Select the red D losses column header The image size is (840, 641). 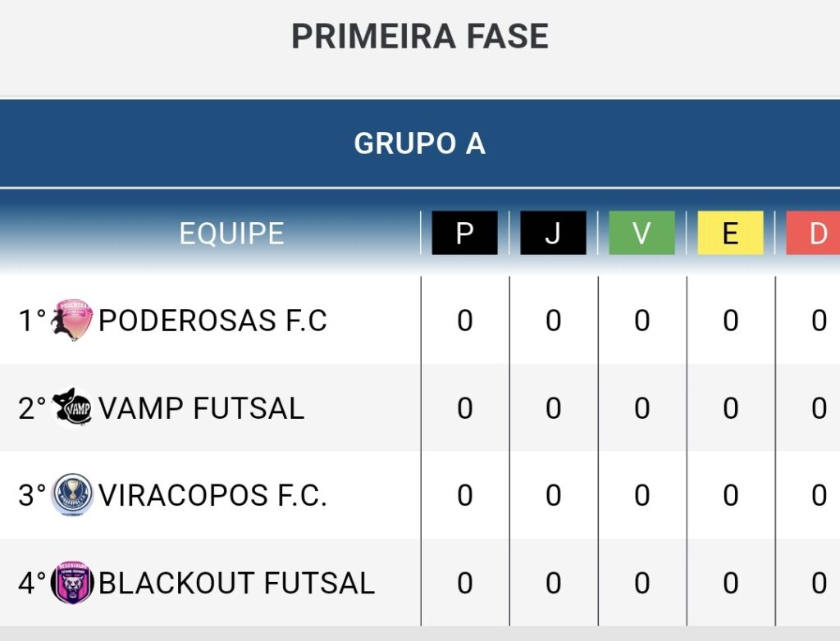coord(813,233)
